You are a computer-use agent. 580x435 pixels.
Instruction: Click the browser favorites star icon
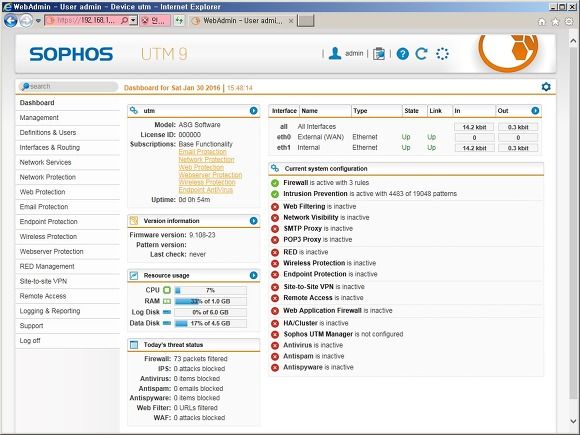point(555,22)
